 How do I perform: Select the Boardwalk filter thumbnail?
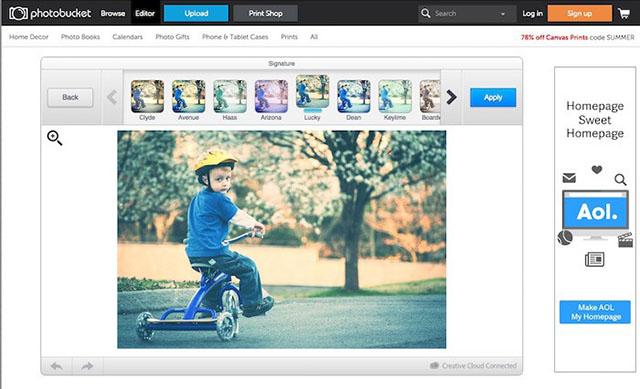(x=430, y=96)
